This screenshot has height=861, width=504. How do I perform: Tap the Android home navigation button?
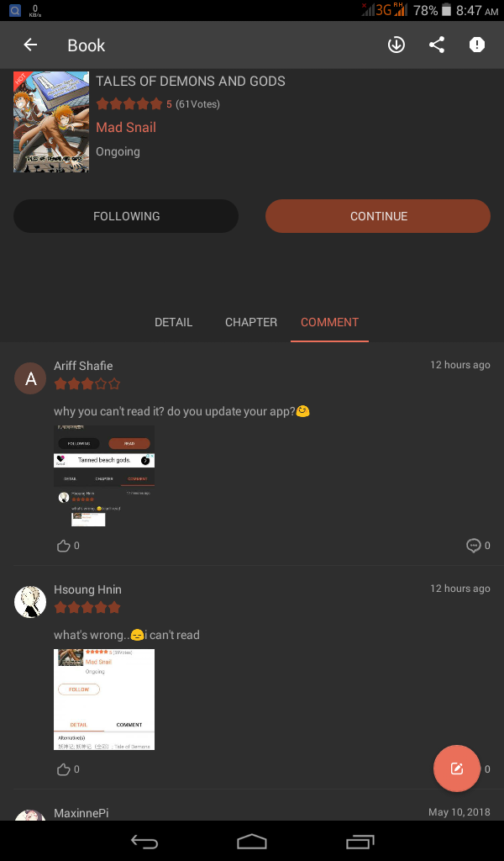click(252, 841)
